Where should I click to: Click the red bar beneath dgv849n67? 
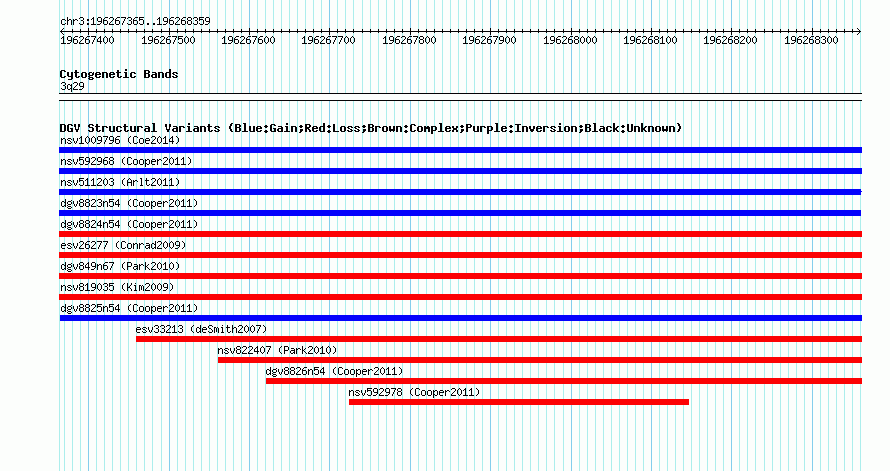[x=460, y=276]
